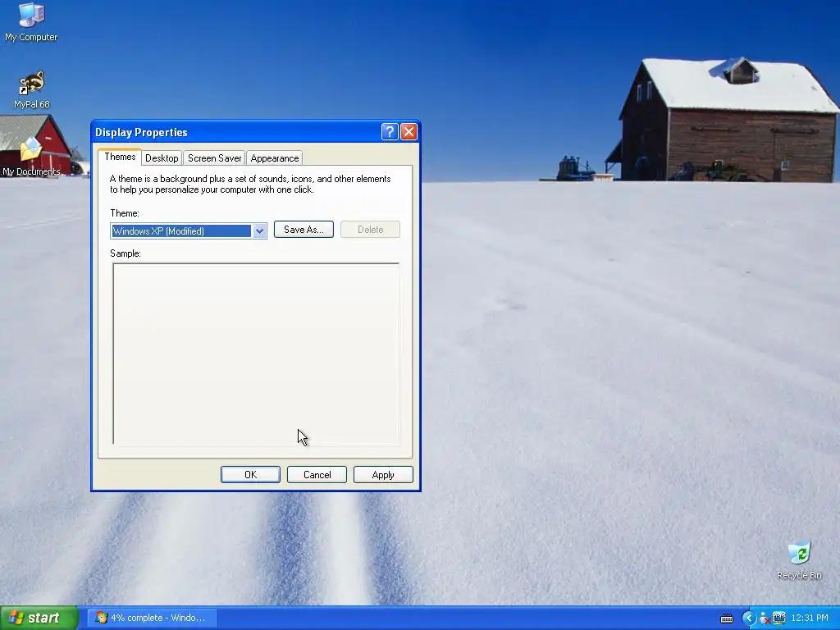
Task: Switch to the Themes tab
Action: (120, 157)
